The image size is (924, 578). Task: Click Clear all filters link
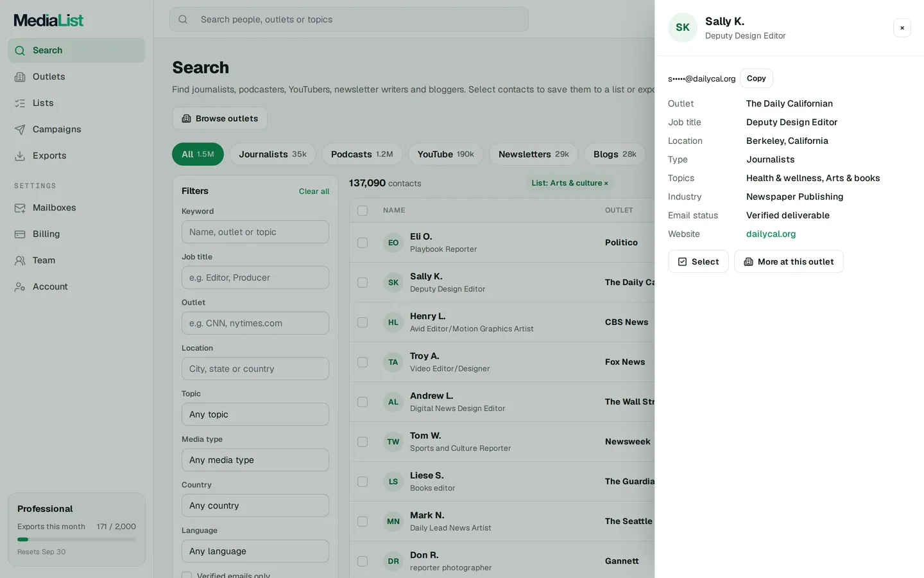314,191
